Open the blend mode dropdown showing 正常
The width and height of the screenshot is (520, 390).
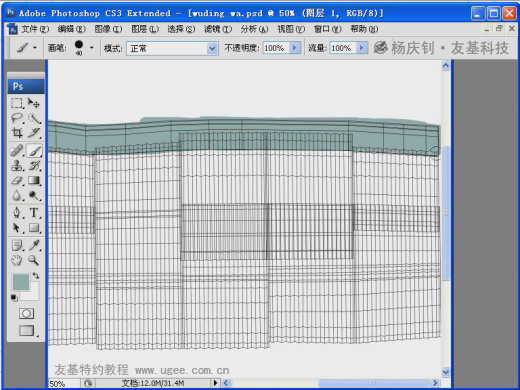click(172, 49)
